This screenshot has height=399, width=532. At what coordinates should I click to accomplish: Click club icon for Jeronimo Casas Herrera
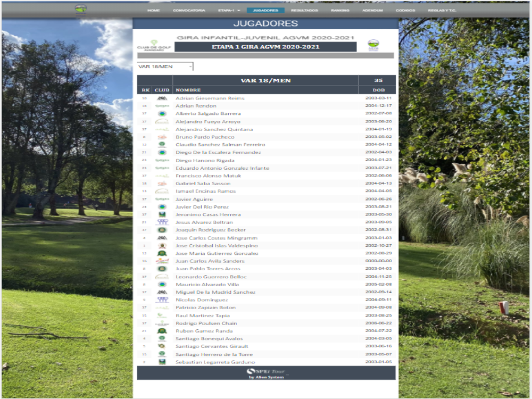(162, 214)
